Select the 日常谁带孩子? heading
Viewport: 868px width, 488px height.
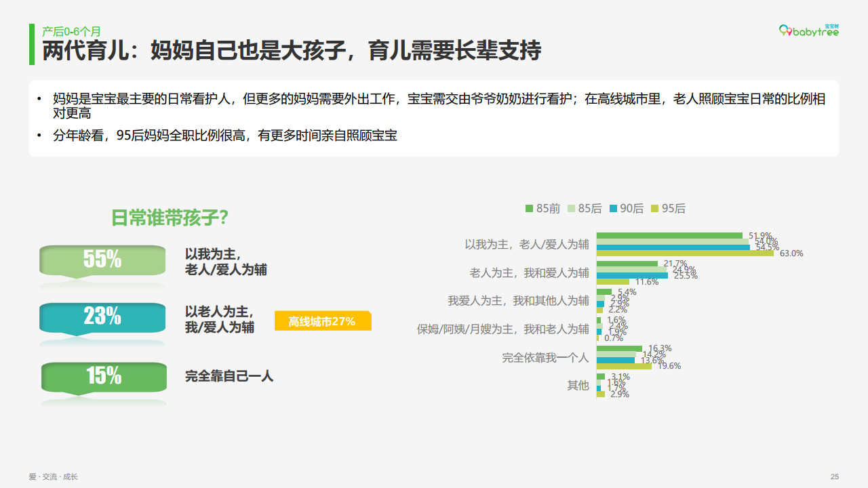tap(170, 218)
